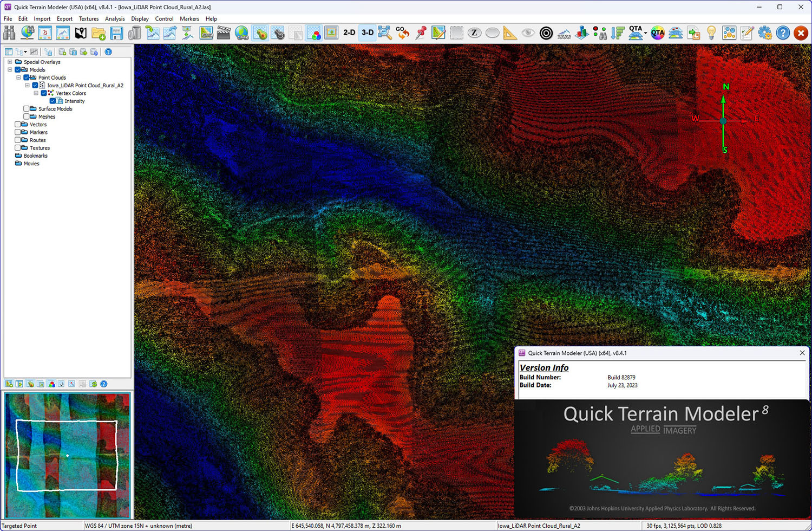Open the QTA layers toolbar dropdown arrow

pyautogui.click(x=646, y=34)
